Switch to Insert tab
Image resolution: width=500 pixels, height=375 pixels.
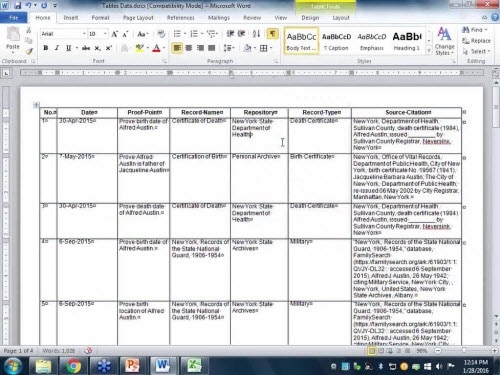(x=71, y=18)
